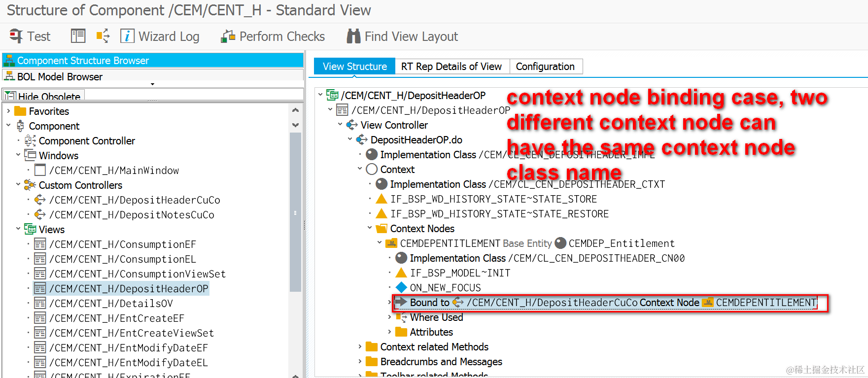Collapse the Windows node
The image size is (868, 378).
click(18, 155)
